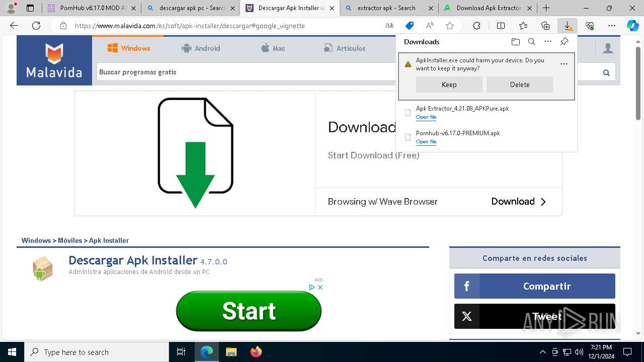
Task: Click the green Start ad button
Action: [249, 311]
